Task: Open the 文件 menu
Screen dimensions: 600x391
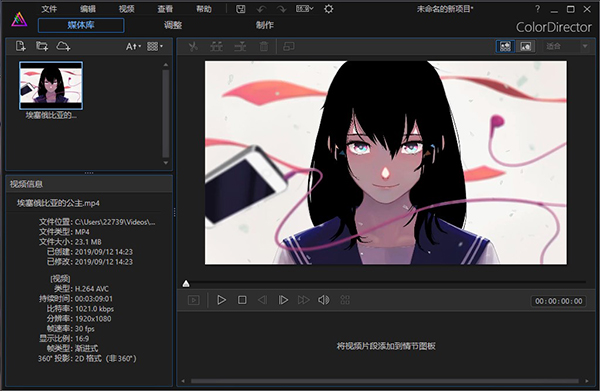Action: pyautogui.click(x=49, y=9)
